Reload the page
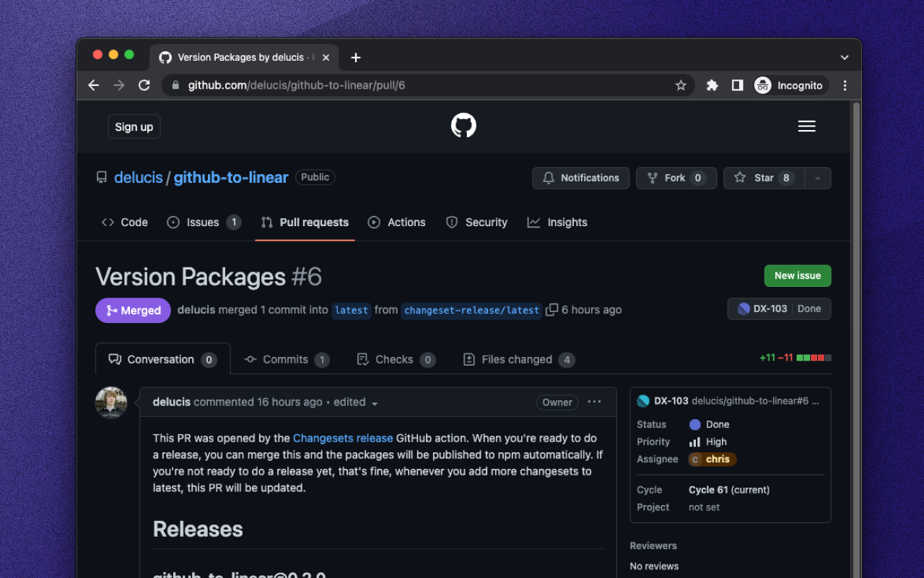 [144, 85]
